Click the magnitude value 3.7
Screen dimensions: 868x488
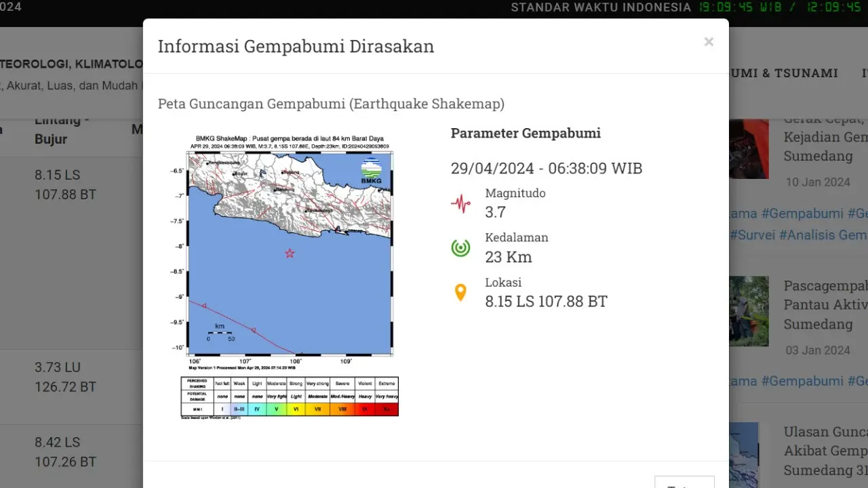click(x=495, y=212)
